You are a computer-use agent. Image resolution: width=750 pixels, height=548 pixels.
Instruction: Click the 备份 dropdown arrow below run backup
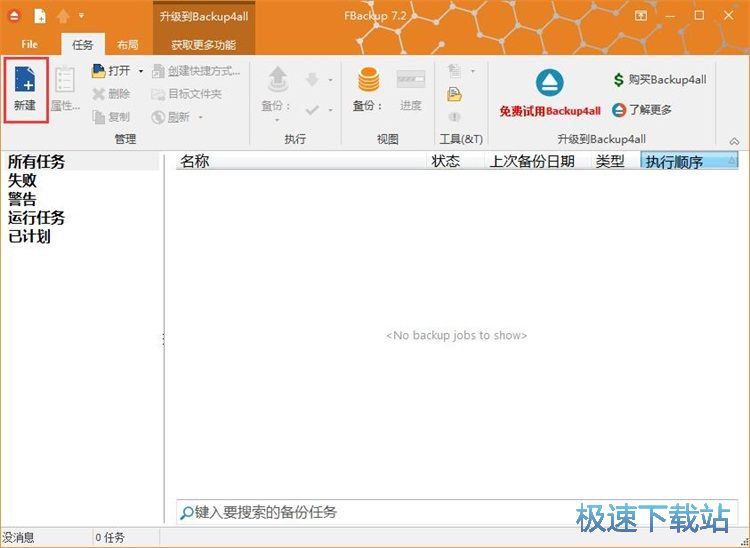tap(277, 120)
